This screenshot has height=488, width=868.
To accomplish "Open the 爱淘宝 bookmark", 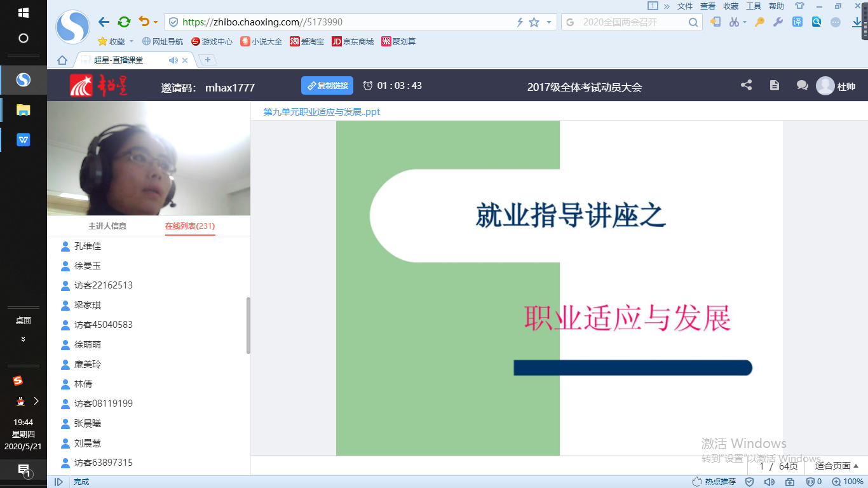I will (307, 42).
